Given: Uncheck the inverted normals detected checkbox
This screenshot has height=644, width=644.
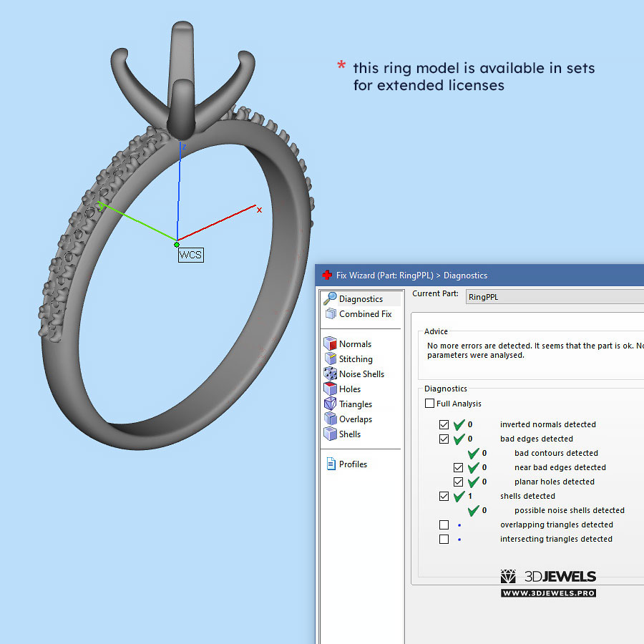Looking at the screenshot, I should click(444, 425).
